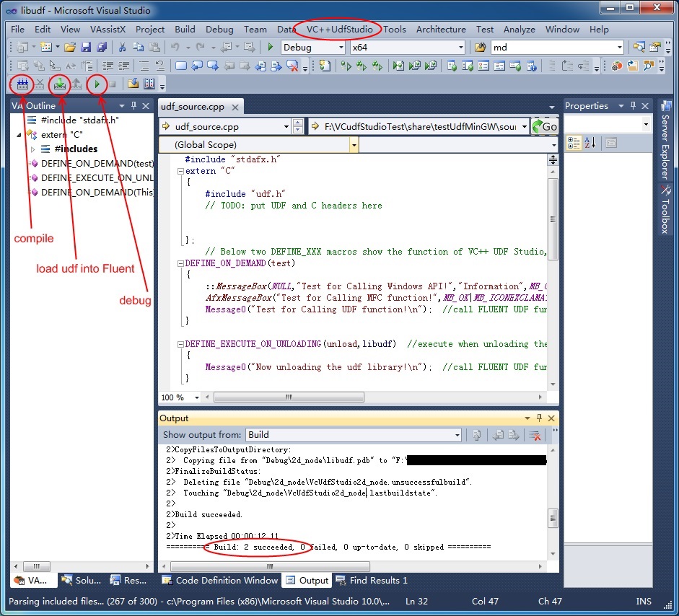
Task: Expand the #includes tree node
Action: click(32, 149)
